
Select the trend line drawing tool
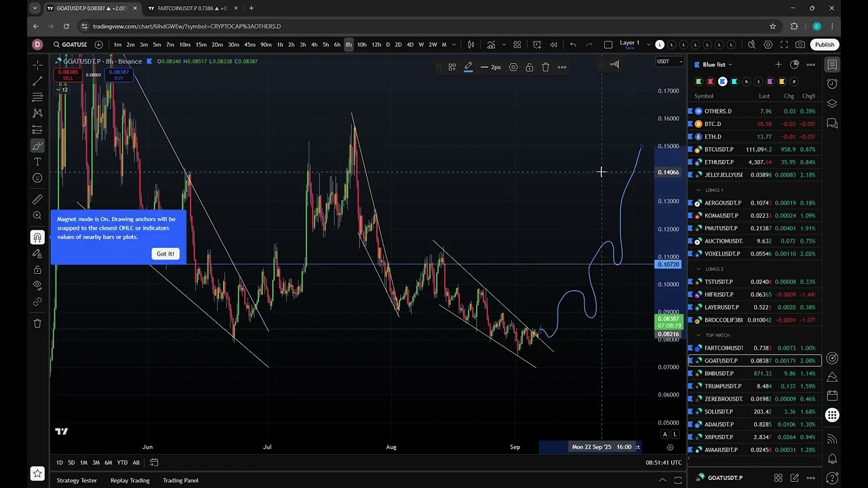point(37,81)
